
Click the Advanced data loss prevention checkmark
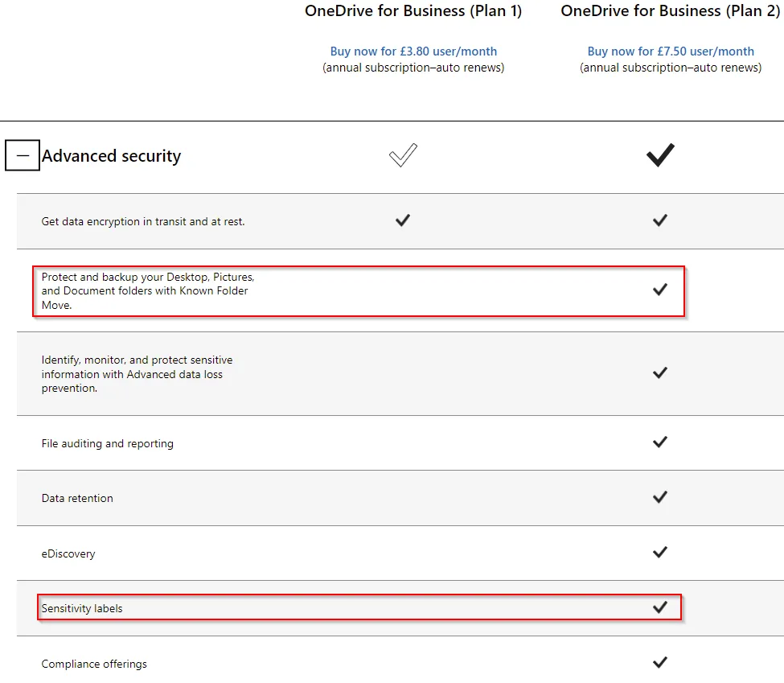[x=660, y=372]
